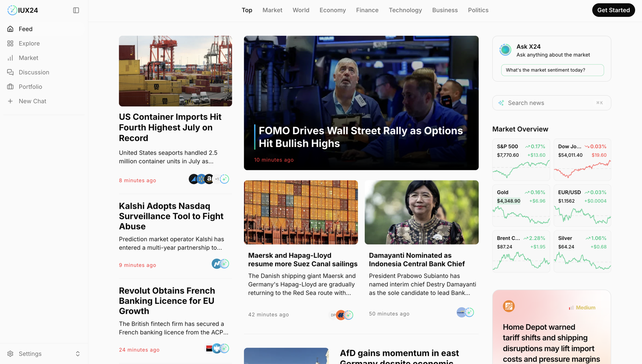Switch to the Technology tab
This screenshot has width=642, height=364.
(405, 10)
